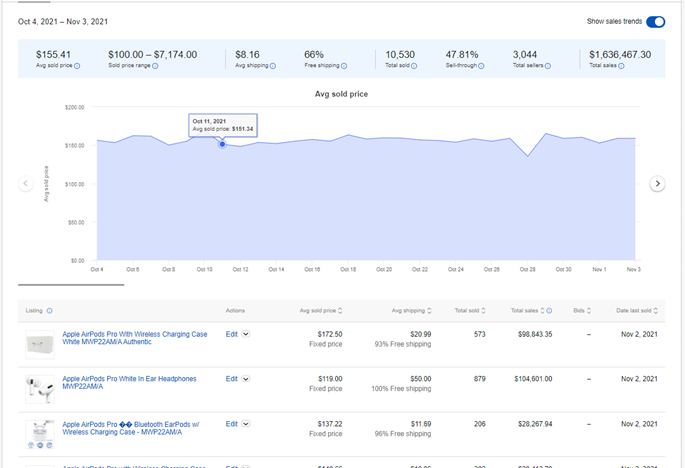Open info icon next to Total sales stat
This screenshot has height=468, width=685.
(621, 66)
